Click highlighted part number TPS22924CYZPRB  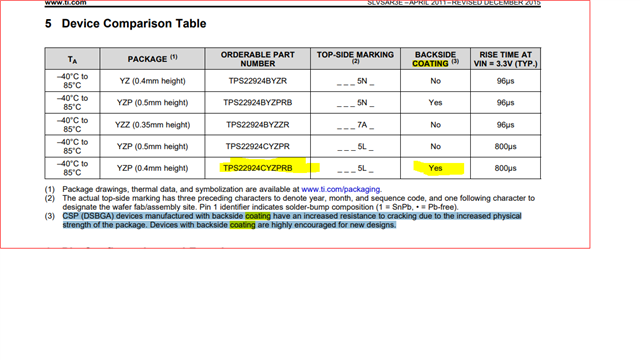coord(258,168)
